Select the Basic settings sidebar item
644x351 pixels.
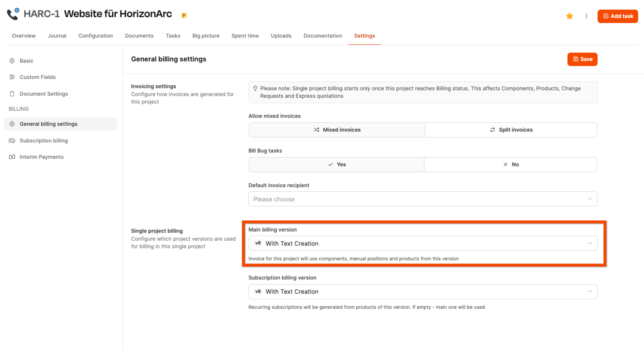pyautogui.click(x=26, y=61)
